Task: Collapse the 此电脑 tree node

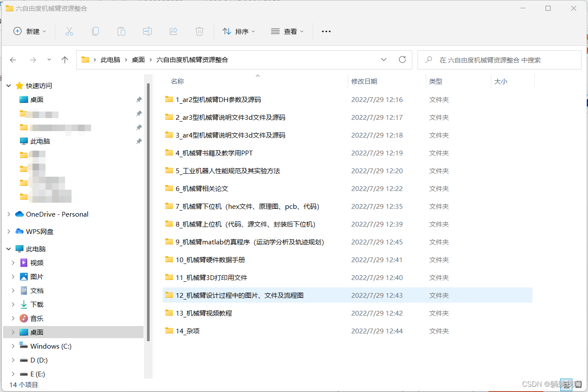Action: point(9,249)
